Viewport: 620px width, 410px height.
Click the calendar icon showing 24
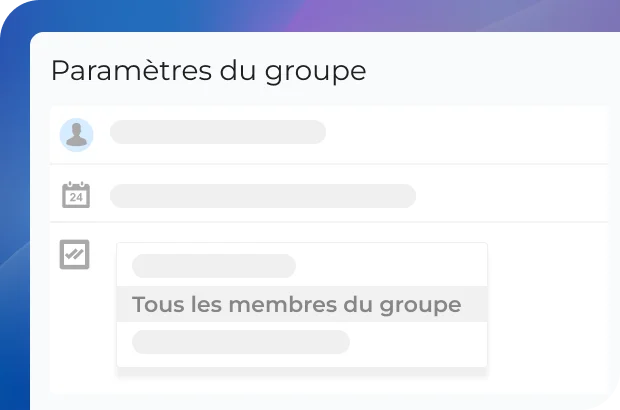point(76,194)
